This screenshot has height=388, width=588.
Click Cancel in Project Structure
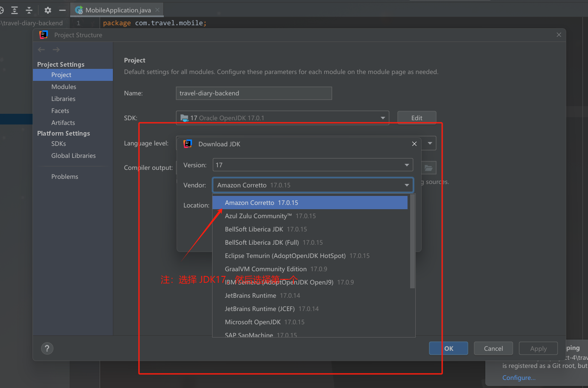(493, 348)
